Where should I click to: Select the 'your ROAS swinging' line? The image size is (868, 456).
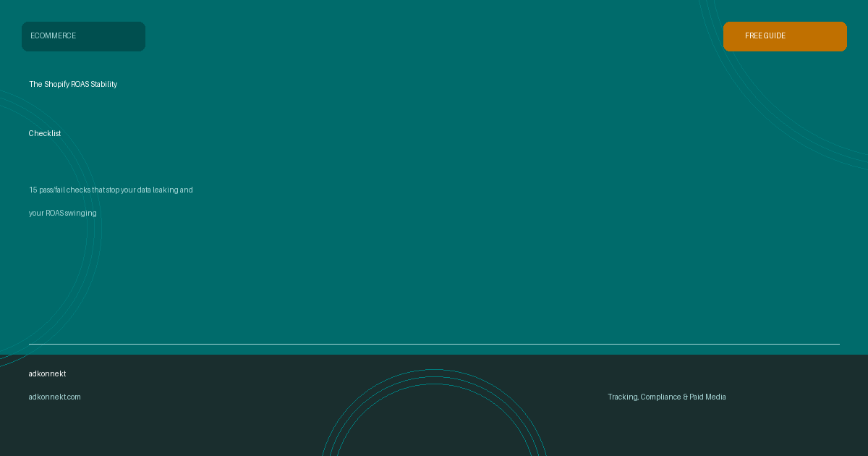(63, 214)
